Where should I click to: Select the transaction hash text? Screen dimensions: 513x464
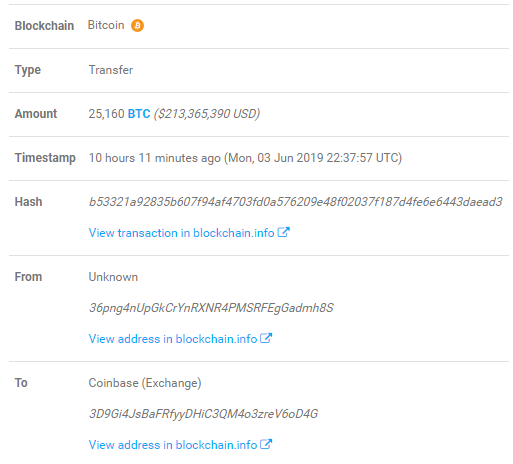pyautogui.click(x=295, y=202)
